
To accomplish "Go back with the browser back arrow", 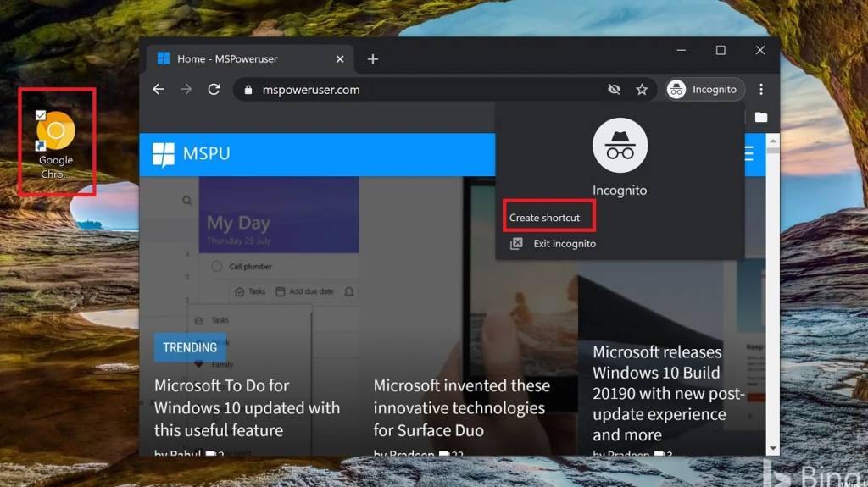I will tap(159, 90).
